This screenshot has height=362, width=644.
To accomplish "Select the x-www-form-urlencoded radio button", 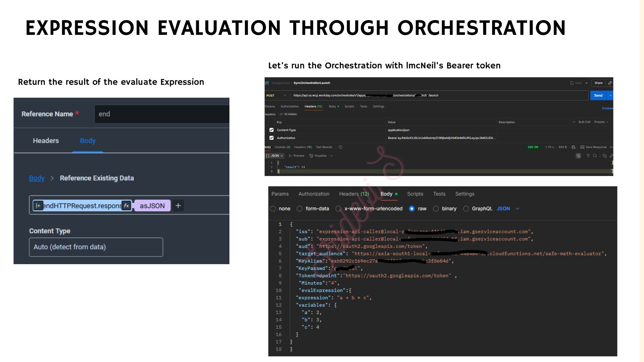I will tap(338, 208).
